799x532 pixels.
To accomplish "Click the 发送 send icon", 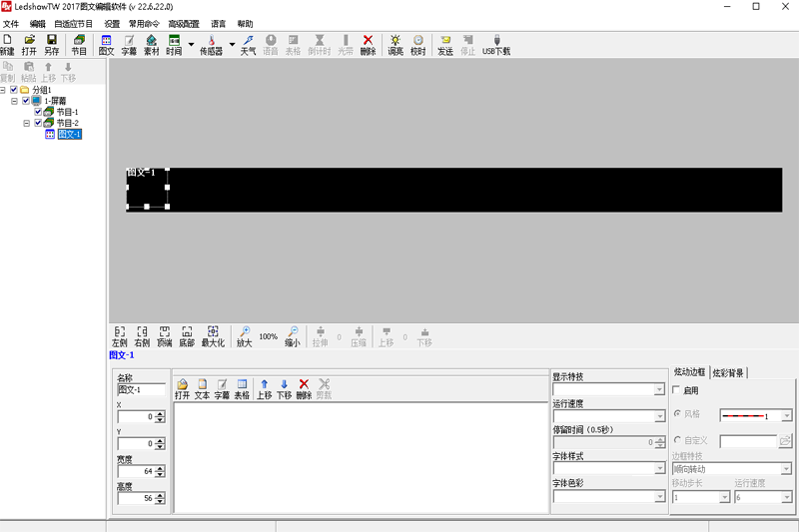I will pyautogui.click(x=444, y=45).
